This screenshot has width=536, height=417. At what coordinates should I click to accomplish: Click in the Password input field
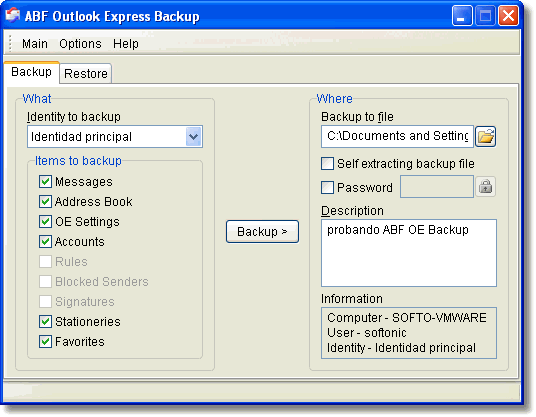coord(437,187)
